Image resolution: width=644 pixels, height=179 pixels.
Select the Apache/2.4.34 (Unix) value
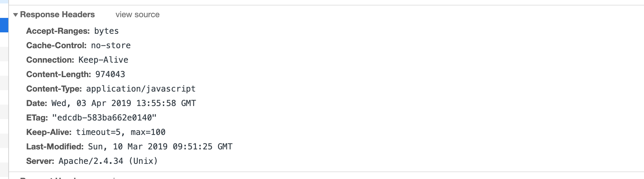point(108,161)
